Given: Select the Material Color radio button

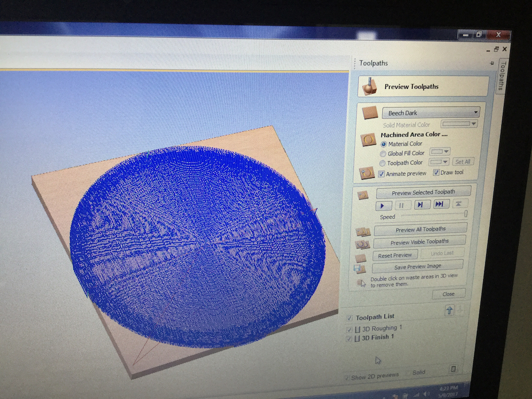Looking at the screenshot, I should click(384, 144).
